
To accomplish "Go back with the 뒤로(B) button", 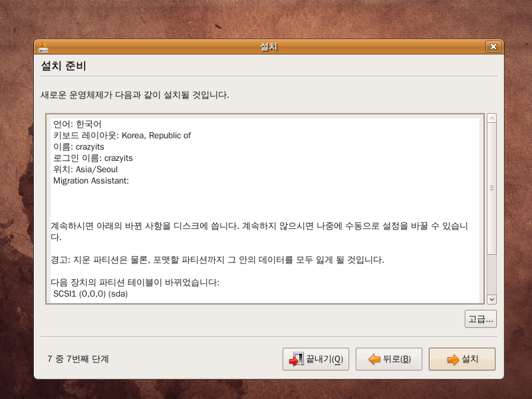I will click(x=389, y=359).
